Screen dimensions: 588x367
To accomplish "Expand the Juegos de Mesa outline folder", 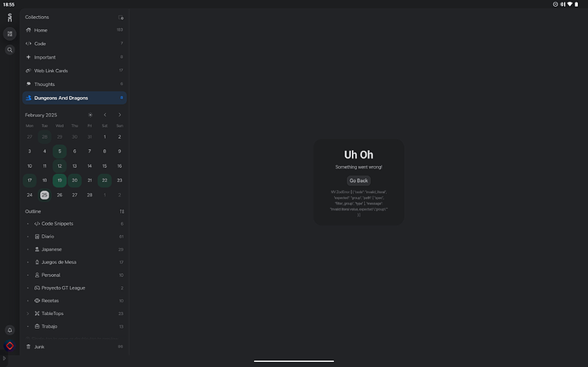I will [x=28, y=262].
